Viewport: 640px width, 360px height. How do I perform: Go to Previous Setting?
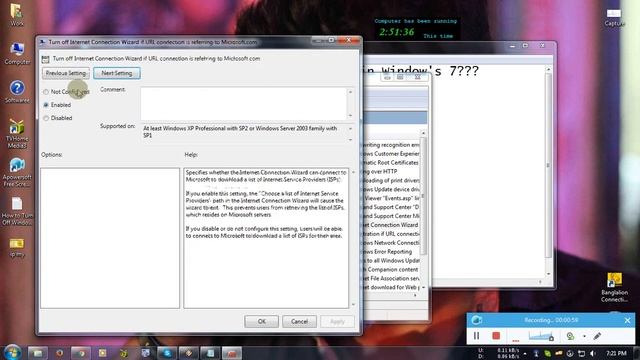tap(66, 73)
